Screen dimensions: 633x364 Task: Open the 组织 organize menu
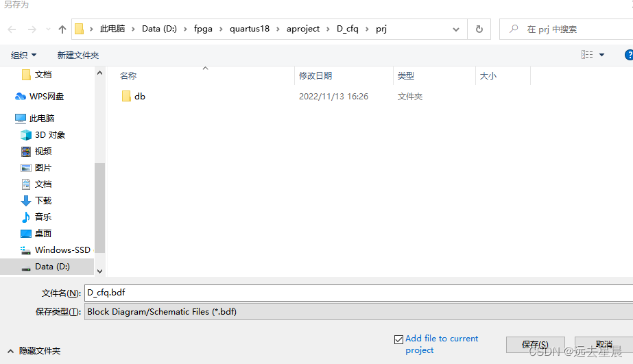point(23,55)
